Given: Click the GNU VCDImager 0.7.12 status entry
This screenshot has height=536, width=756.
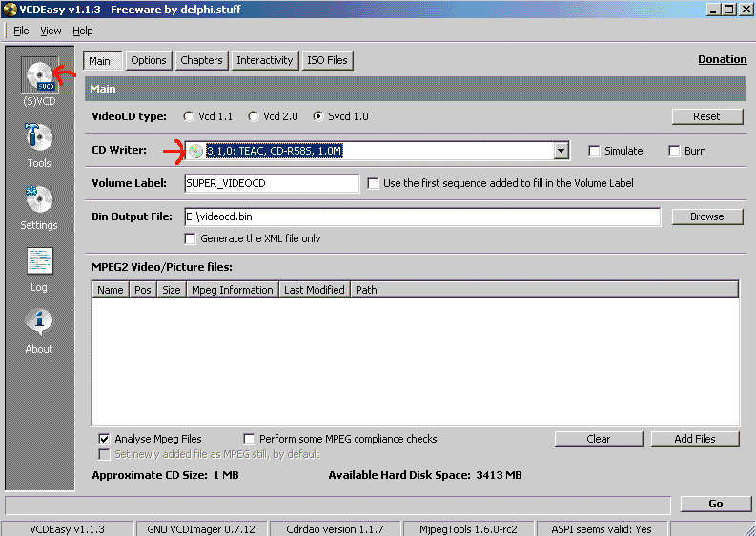Looking at the screenshot, I should 201,529.
